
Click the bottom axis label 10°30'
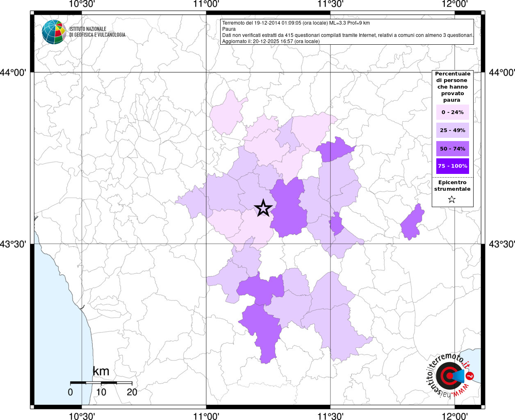click(x=82, y=416)
